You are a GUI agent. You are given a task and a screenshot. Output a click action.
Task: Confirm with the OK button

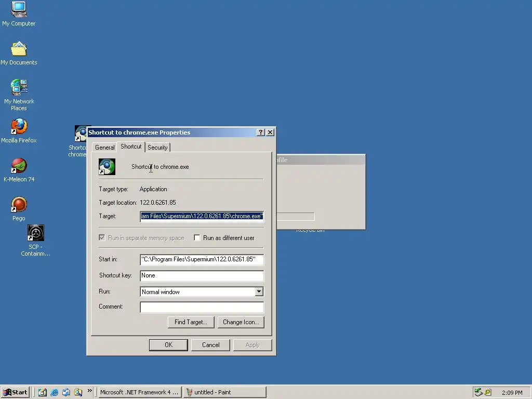[168, 345]
